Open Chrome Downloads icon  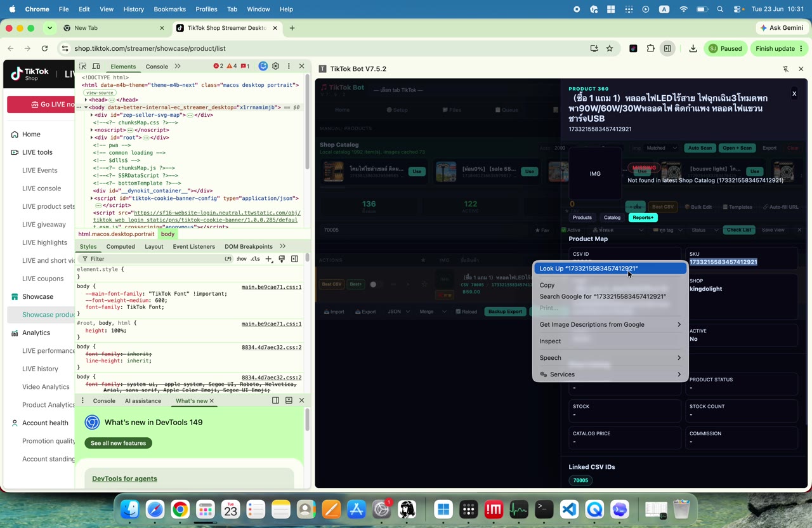click(693, 48)
